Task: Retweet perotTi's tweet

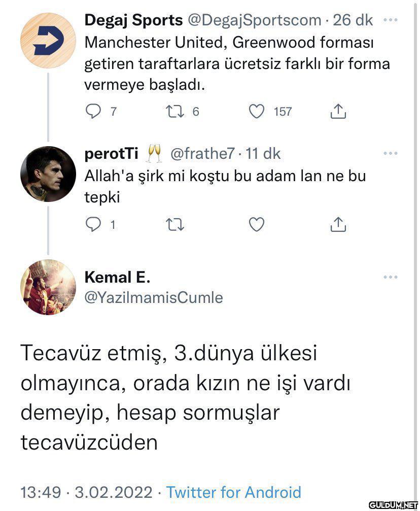Action: 176,224
